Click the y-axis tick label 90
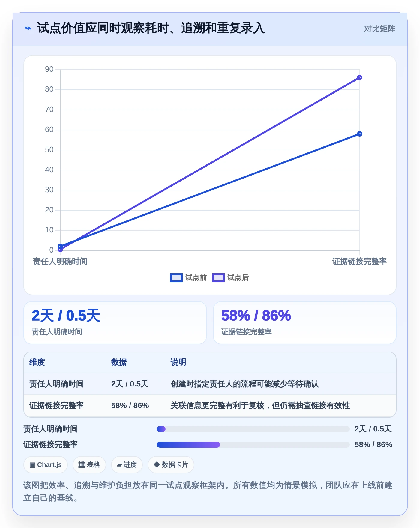This screenshot has height=528, width=420. 49,69
